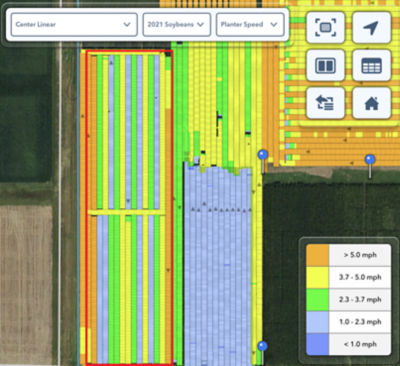This screenshot has height=366, width=400.
Task: Expand the 2021 Soybeans crop dropdown
Action: click(177, 24)
